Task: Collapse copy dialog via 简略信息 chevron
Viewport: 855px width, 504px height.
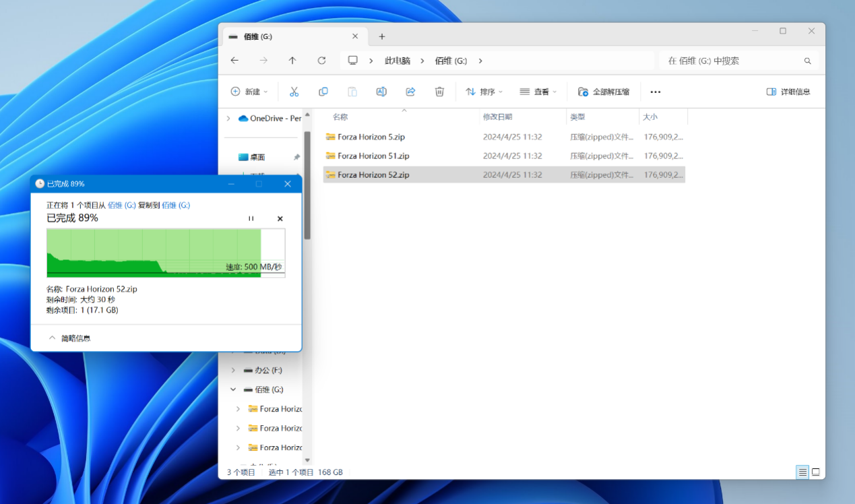Action: (x=53, y=338)
